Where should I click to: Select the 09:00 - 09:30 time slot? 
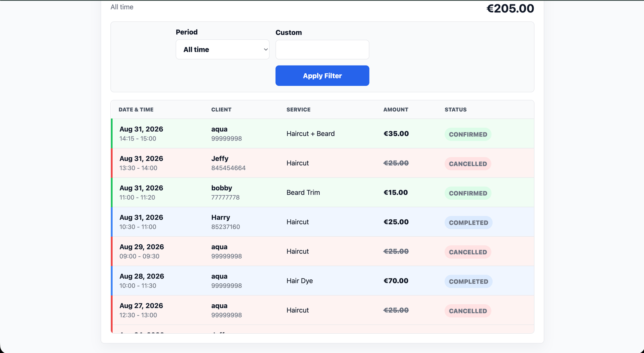click(139, 256)
